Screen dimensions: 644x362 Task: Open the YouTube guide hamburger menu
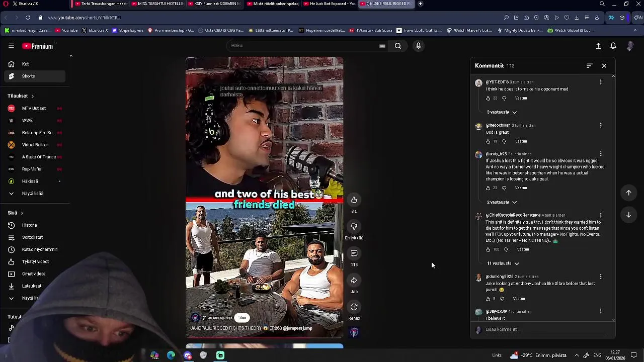[x=11, y=46]
